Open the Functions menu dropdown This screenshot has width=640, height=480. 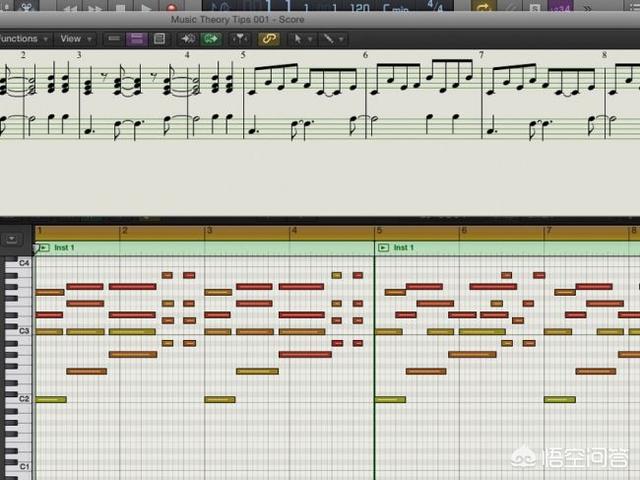click(x=22, y=39)
